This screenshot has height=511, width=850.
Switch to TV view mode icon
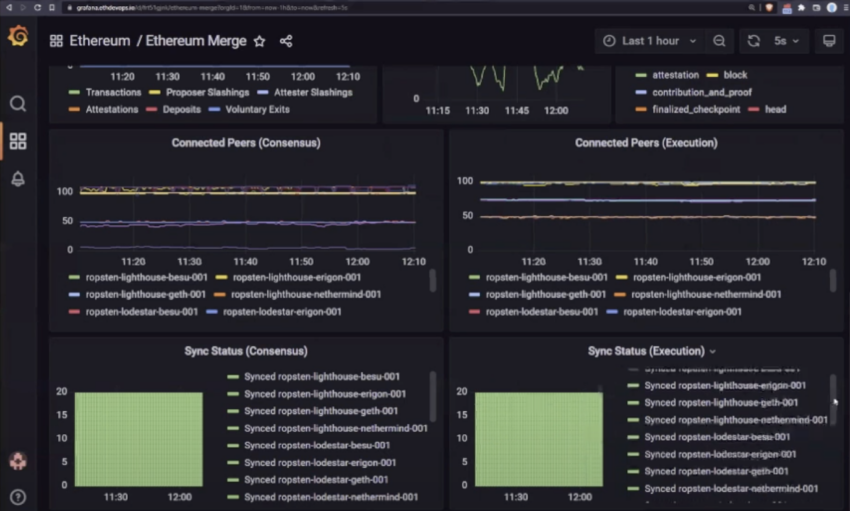(828, 41)
